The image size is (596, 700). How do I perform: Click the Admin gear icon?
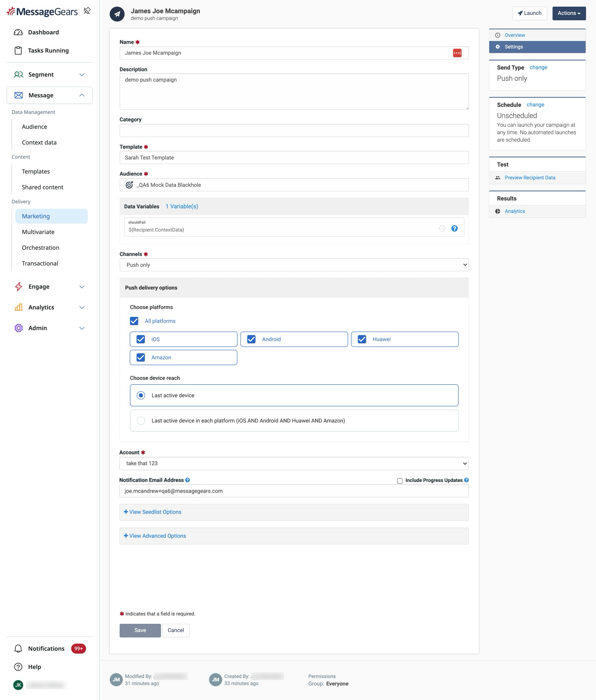tap(19, 328)
